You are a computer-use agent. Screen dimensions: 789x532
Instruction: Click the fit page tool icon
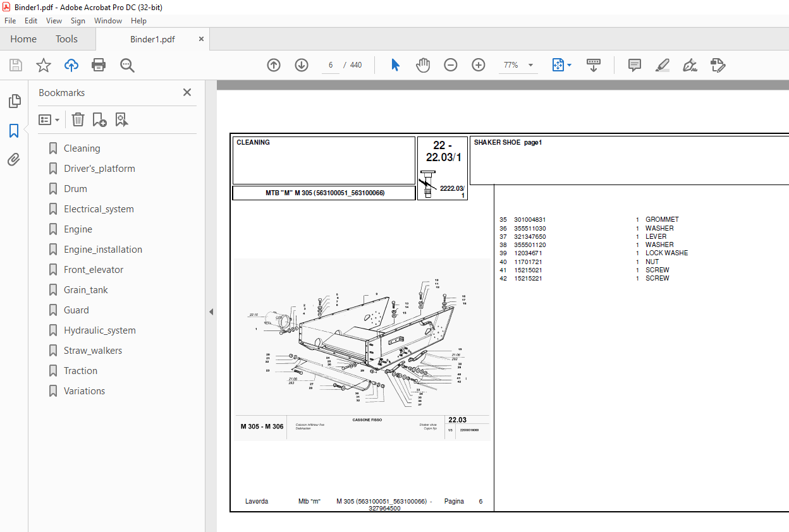(558, 65)
